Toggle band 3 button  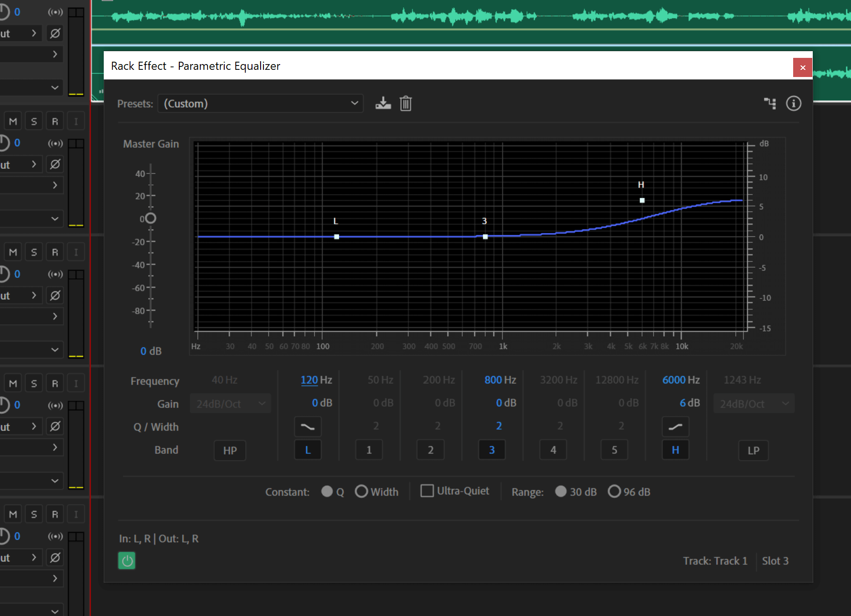[x=492, y=450]
